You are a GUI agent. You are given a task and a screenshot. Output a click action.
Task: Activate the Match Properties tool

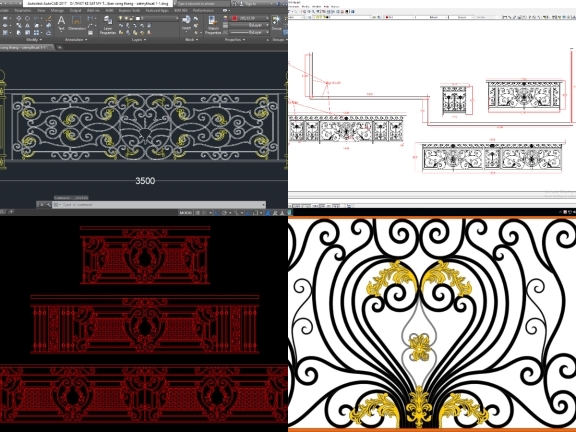[x=213, y=25]
